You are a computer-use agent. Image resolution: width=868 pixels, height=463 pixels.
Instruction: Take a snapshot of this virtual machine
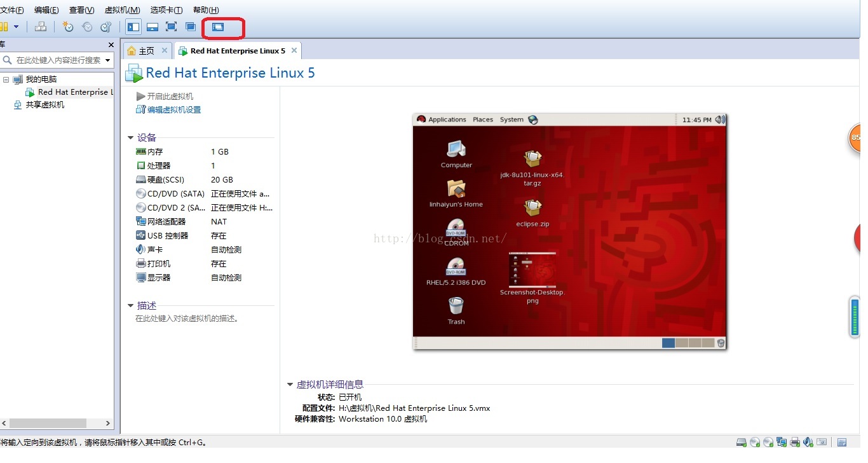[68, 27]
